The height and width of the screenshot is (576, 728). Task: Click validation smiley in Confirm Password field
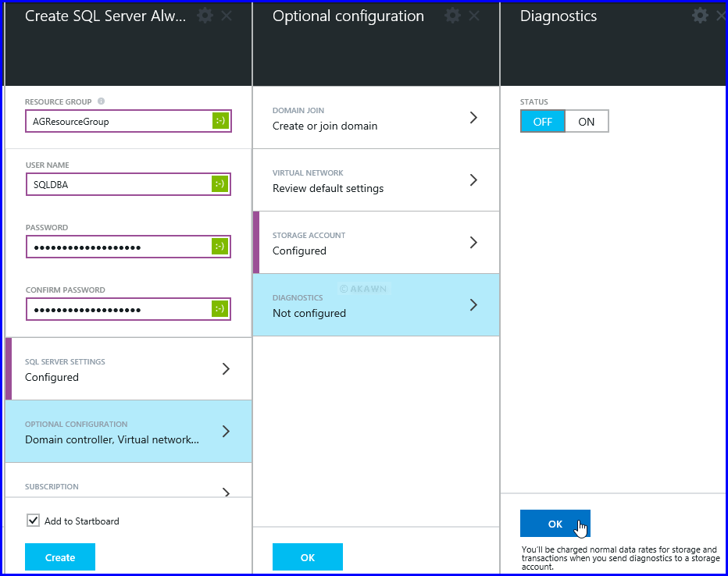220,309
